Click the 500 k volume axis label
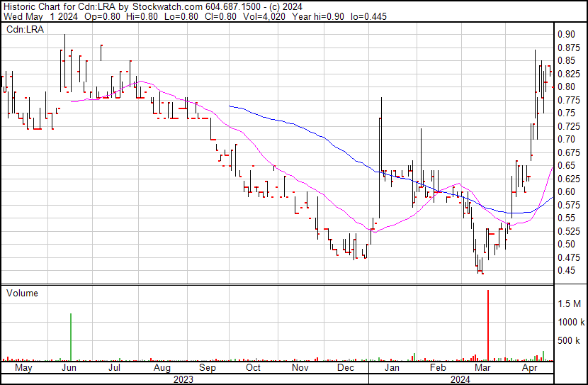 pyautogui.click(x=569, y=341)
